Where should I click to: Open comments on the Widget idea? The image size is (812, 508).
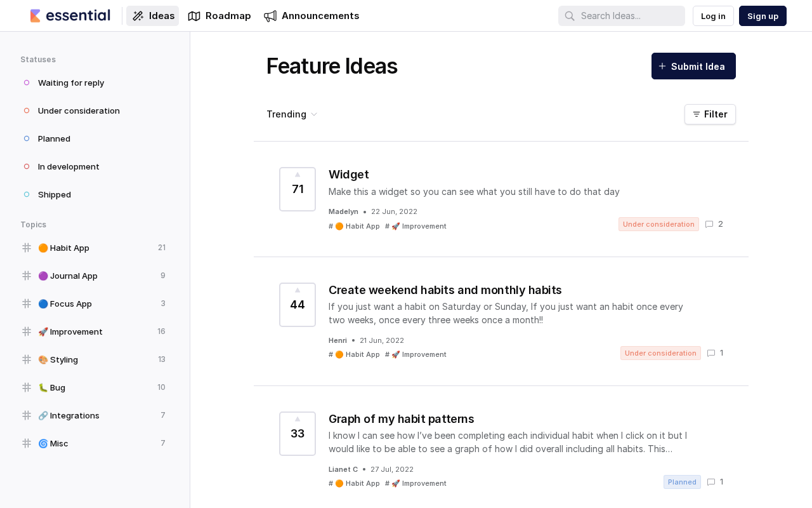[x=714, y=224]
